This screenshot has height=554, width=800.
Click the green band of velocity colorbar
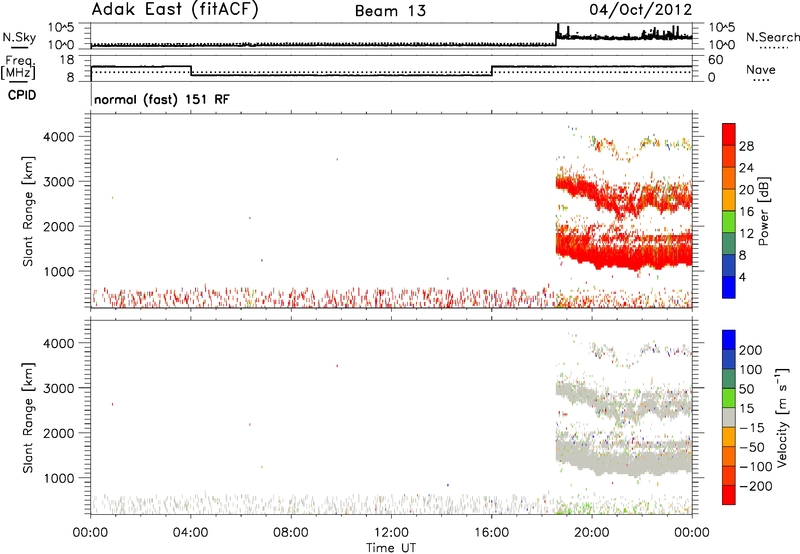tap(729, 398)
